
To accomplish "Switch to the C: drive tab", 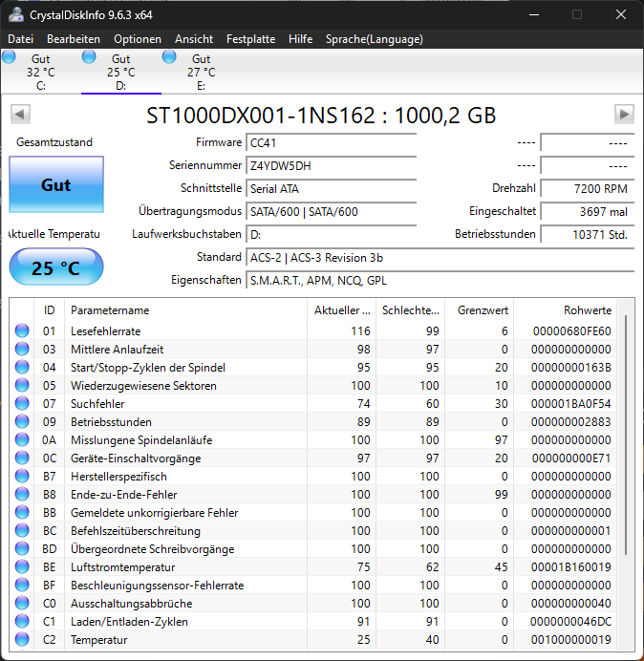I will pos(41,72).
